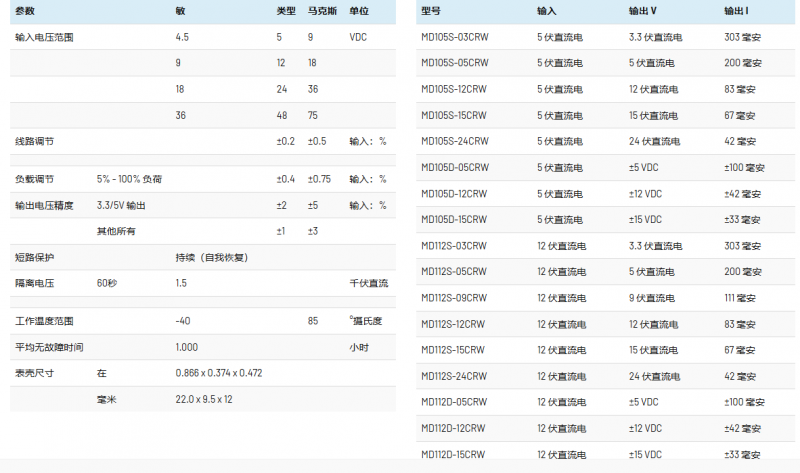The height and width of the screenshot is (473, 800).
Task: Select model MD105S-03CRW
Action: pos(455,37)
